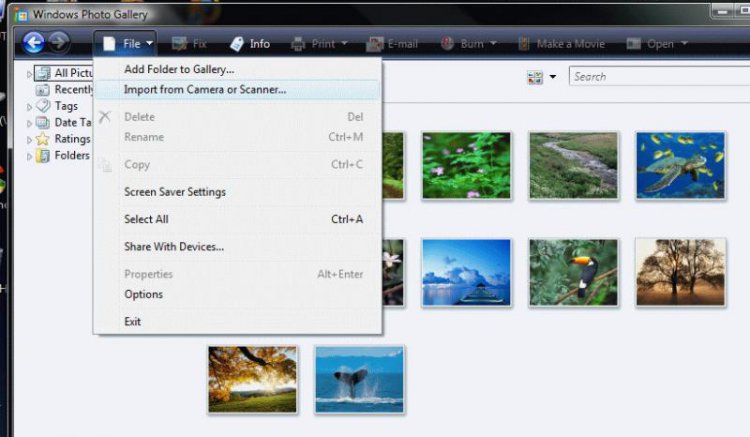
Task: Open the Burn dropdown arrow
Action: click(x=493, y=44)
